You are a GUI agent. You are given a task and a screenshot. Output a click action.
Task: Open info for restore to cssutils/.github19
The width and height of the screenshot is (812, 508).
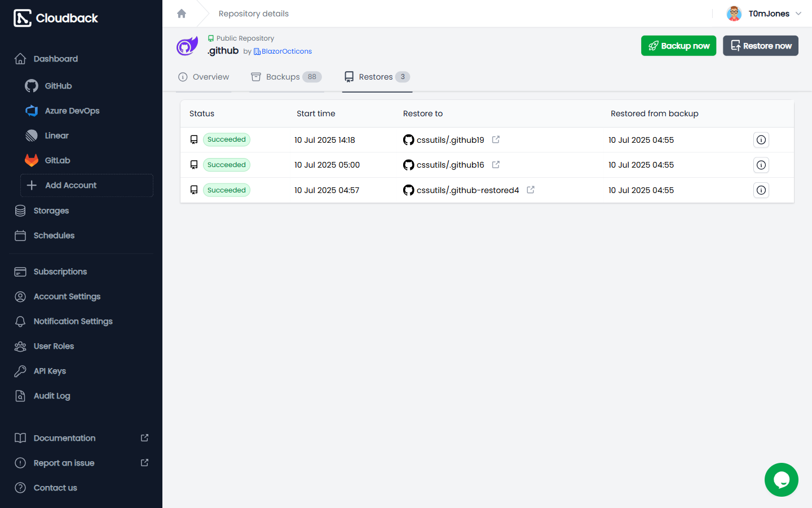pyautogui.click(x=761, y=140)
